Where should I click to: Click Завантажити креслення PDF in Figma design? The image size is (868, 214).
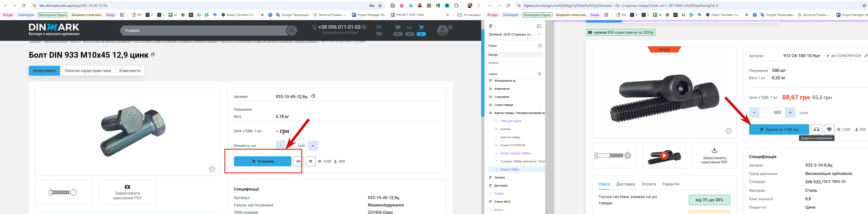(714, 156)
